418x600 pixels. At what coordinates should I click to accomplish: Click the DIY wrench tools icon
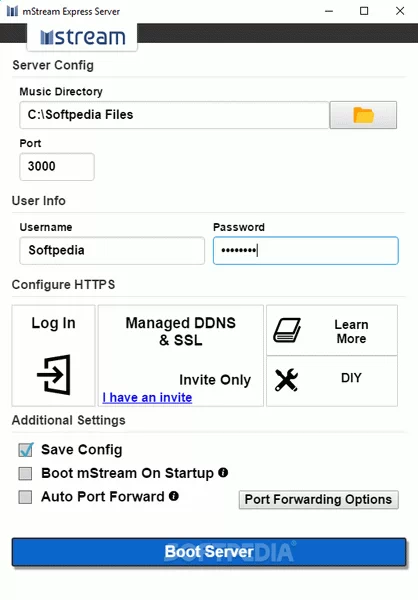[x=286, y=380]
